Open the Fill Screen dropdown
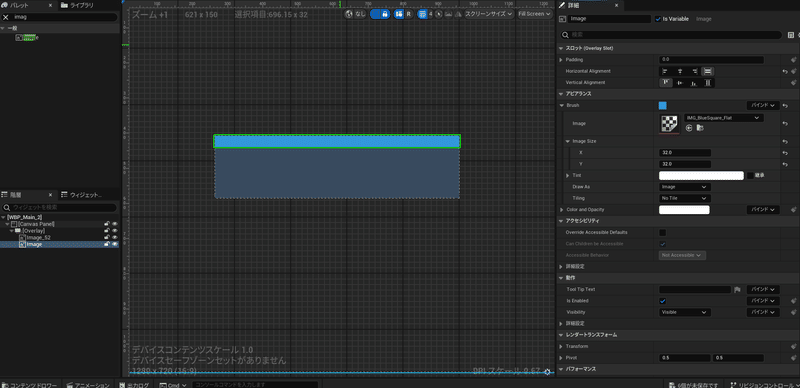800x388 pixels. click(x=535, y=14)
